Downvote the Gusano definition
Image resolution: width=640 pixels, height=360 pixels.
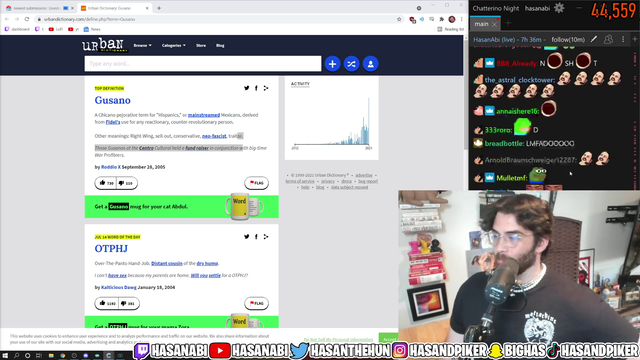point(127,183)
